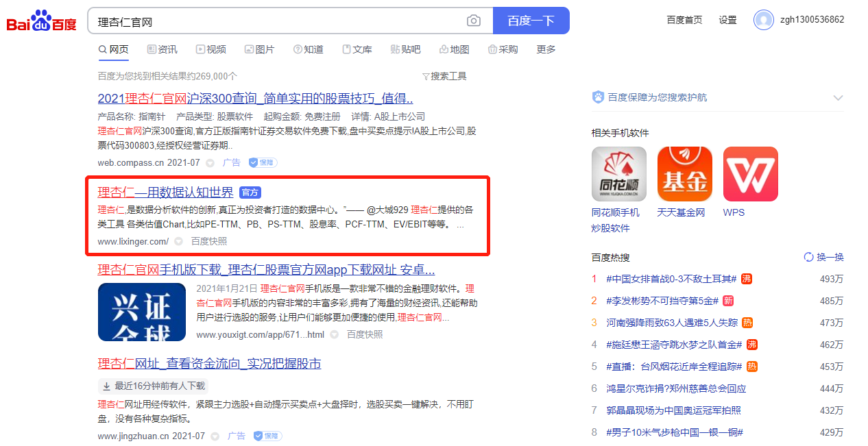The height and width of the screenshot is (446, 868).
Task: Switch to 视频 tab
Action: (210, 49)
